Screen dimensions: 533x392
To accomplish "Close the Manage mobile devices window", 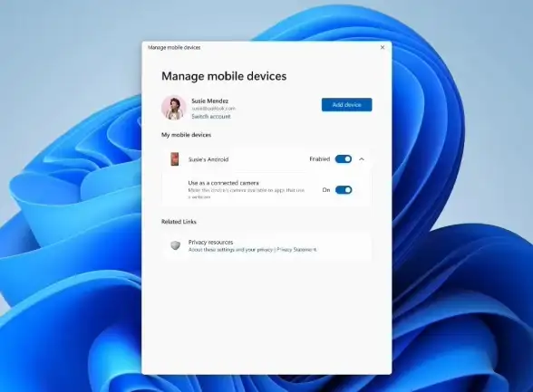I will pos(383,47).
